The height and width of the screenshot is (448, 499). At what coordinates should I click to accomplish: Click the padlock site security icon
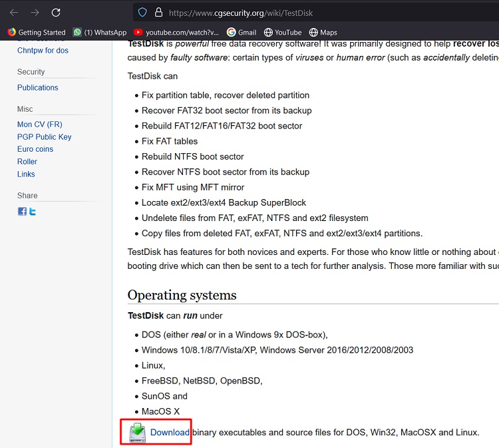tap(158, 13)
